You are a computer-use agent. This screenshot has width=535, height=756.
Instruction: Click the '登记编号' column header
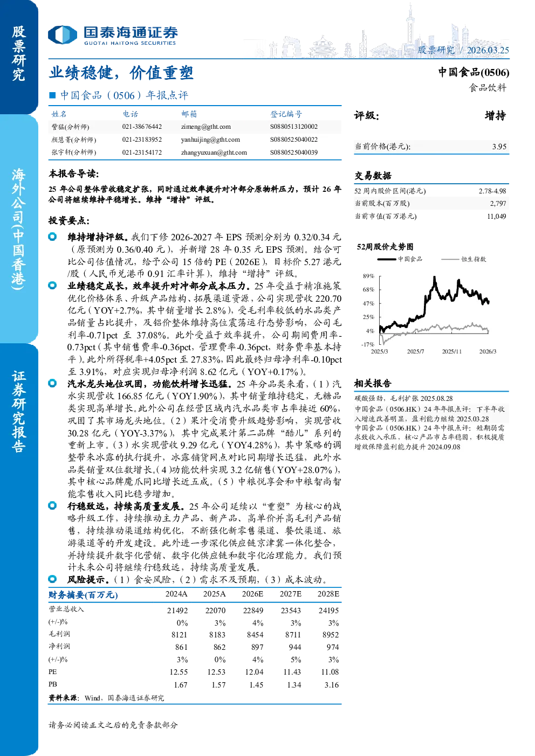[286, 114]
